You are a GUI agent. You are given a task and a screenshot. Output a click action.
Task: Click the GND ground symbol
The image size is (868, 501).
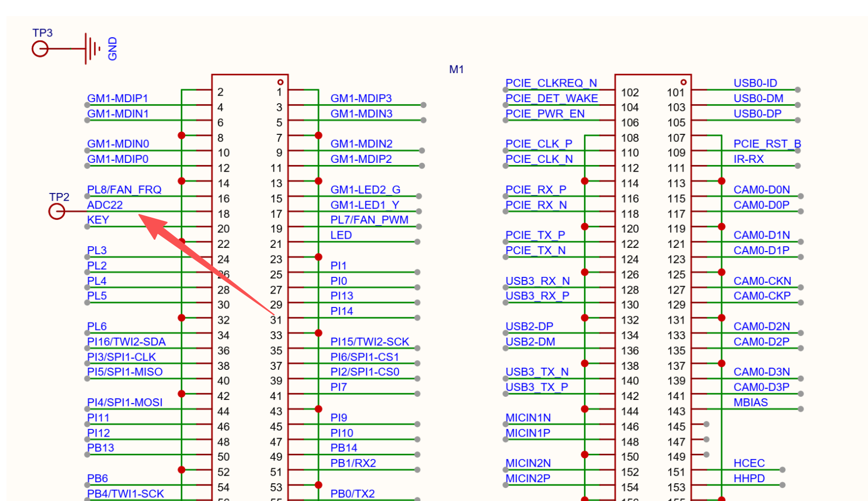click(x=93, y=49)
